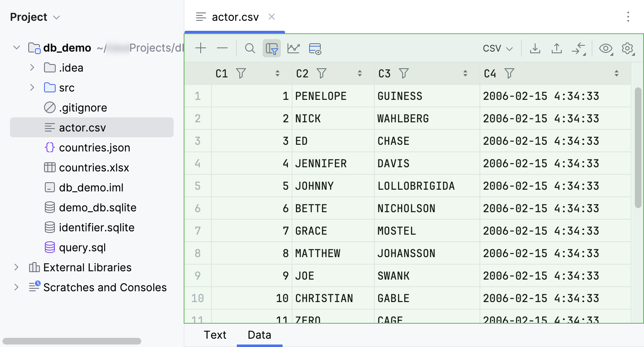
Task: Toggle the filter on column C3
Action: (404, 73)
